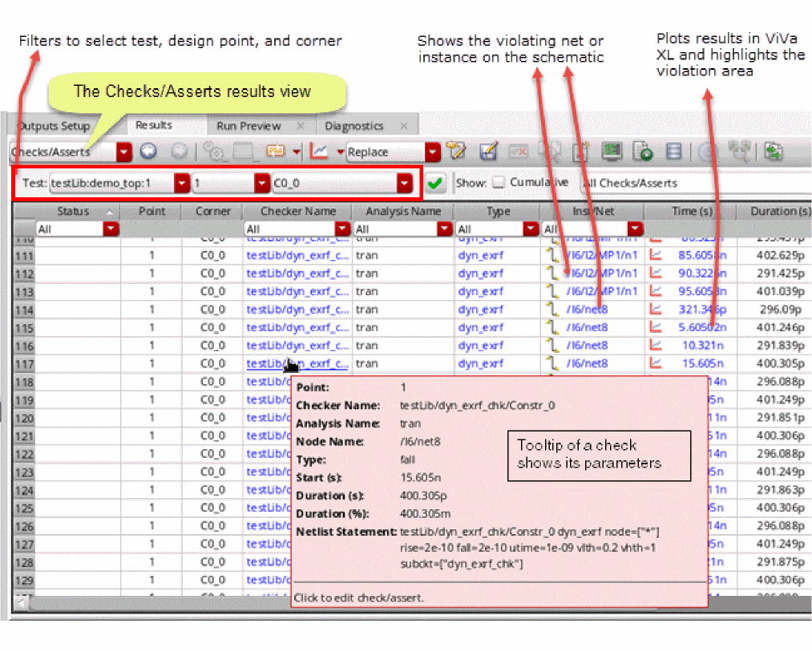
Task: Click the schematic icon for row 114
Action: point(551,310)
